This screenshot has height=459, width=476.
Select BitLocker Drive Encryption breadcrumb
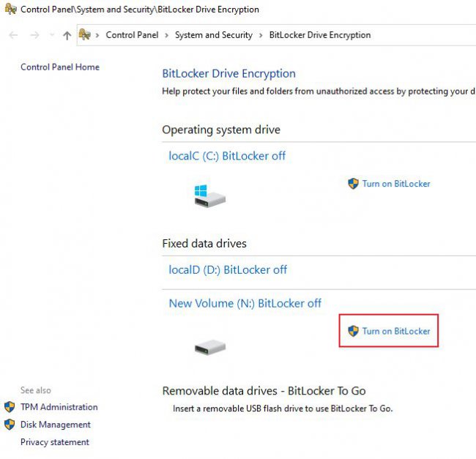[320, 35]
